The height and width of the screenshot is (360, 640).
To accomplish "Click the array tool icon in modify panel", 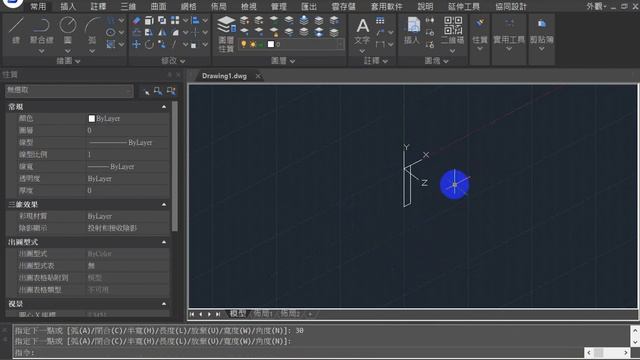I will pyautogui.click(x=175, y=20).
